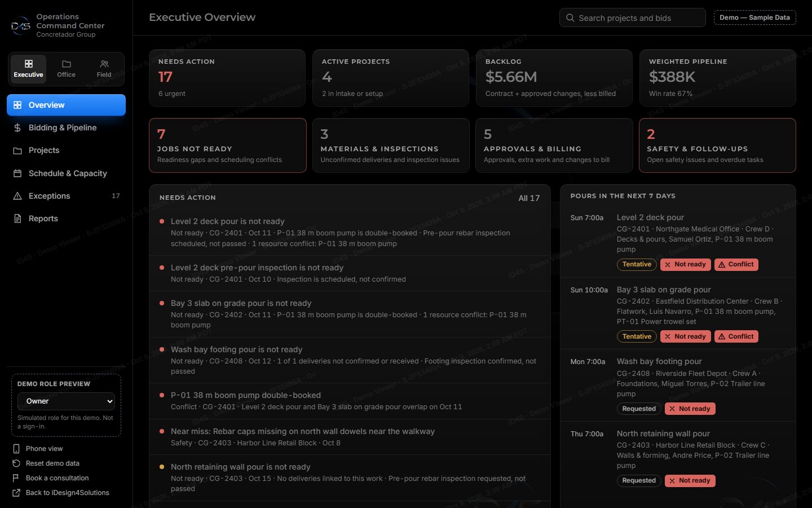This screenshot has width=812, height=508.
Task: Click Conflict badge on Level 2 deck pour
Action: coord(736,264)
